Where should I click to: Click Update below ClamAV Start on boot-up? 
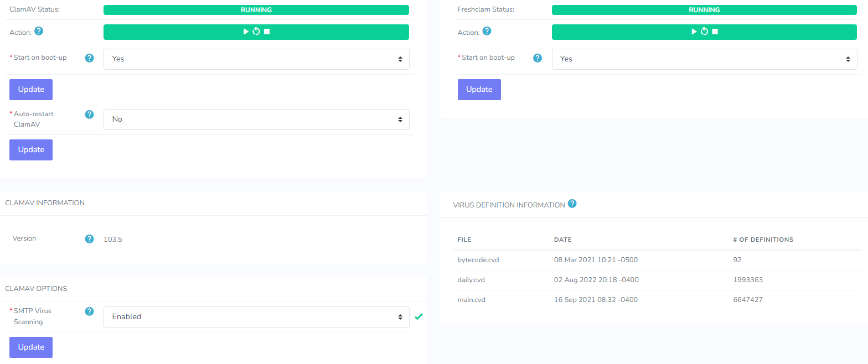tap(31, 89)
